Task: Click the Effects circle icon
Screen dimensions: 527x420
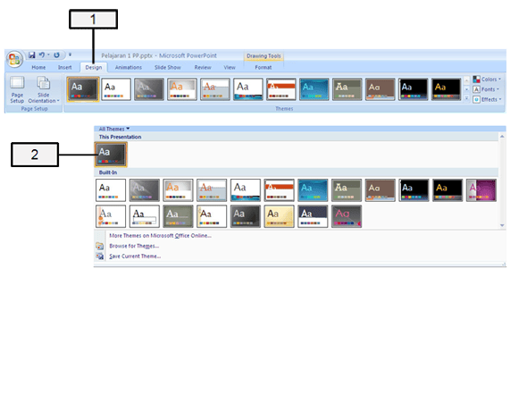Action: [476, 99]
